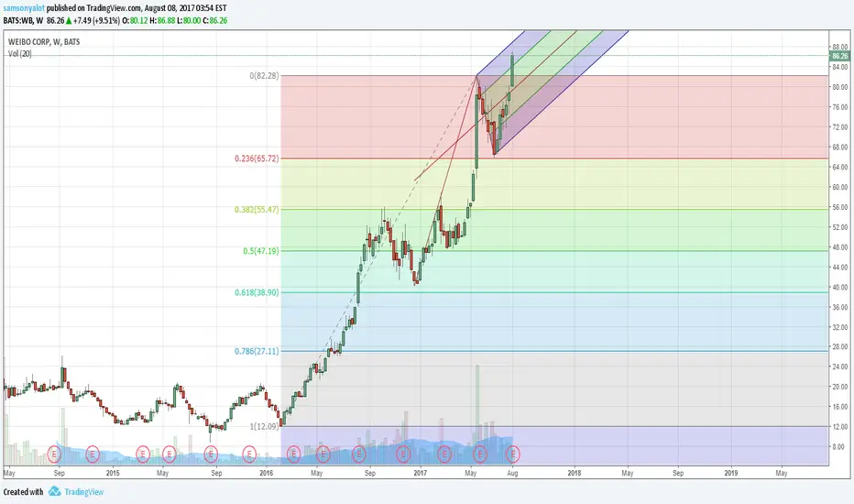Select the WEIBO CORP, W, BATS chart title

tap(44, 42)
